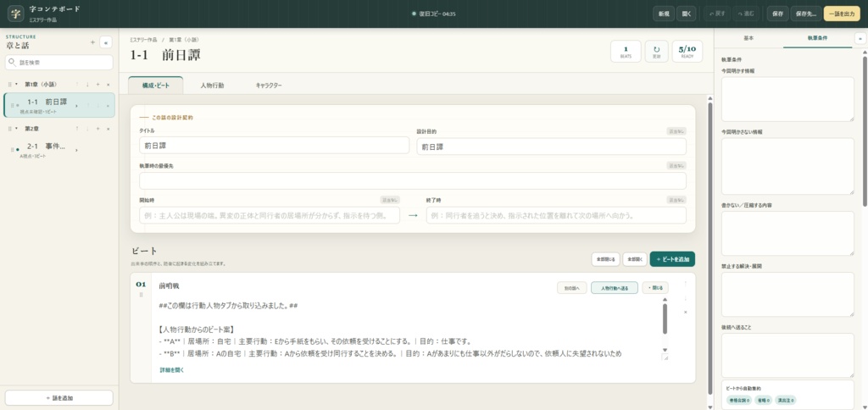Move 第1章 chapter down with arrow icon
This screenshot has height=410, width=868.
[87, 84]
